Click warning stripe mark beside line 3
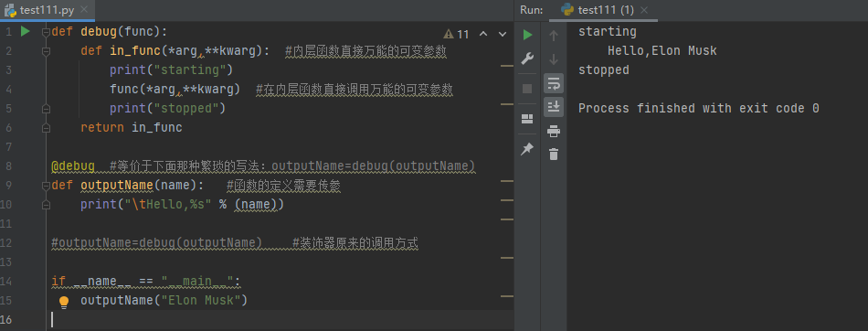This screenshot has width=868, height=331. click(506, 66)
